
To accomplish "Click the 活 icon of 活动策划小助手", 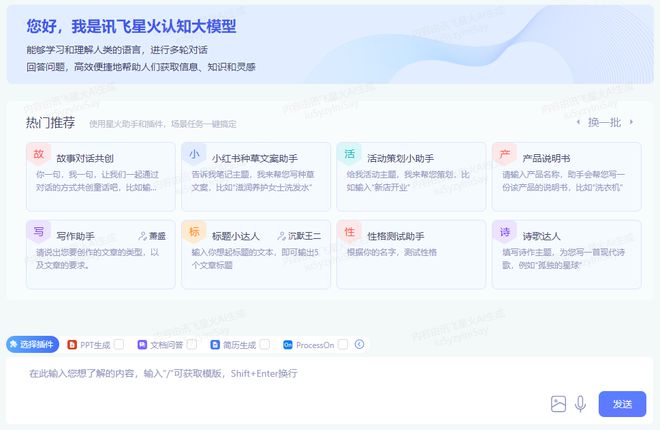I will tap(349, 154).
